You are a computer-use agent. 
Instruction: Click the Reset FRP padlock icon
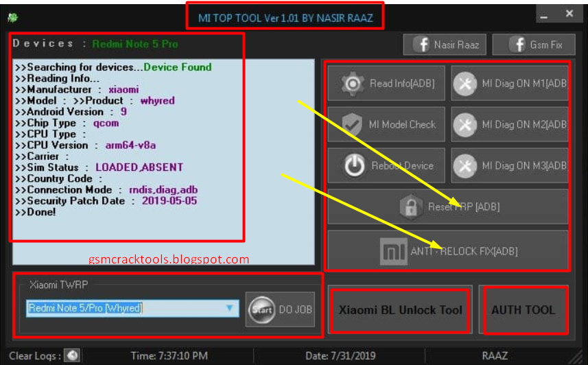411,207
